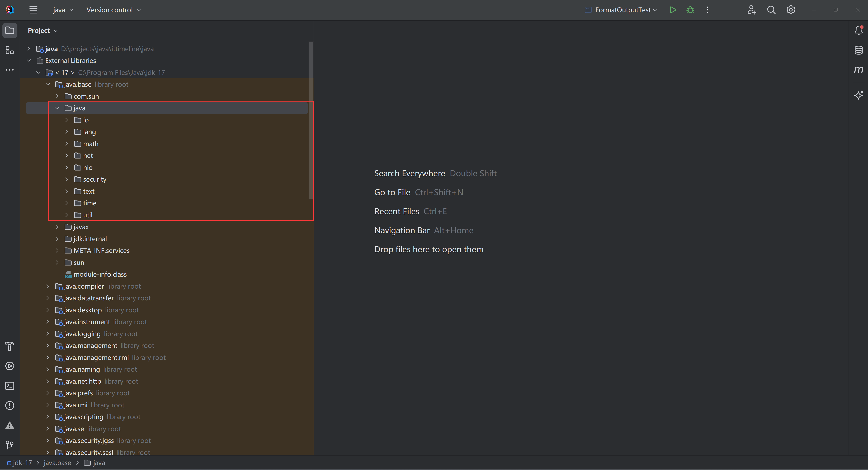The width and height of the screenshot is (868, 470).
Task: Open the Maven tool window
Action: point(859,70)
